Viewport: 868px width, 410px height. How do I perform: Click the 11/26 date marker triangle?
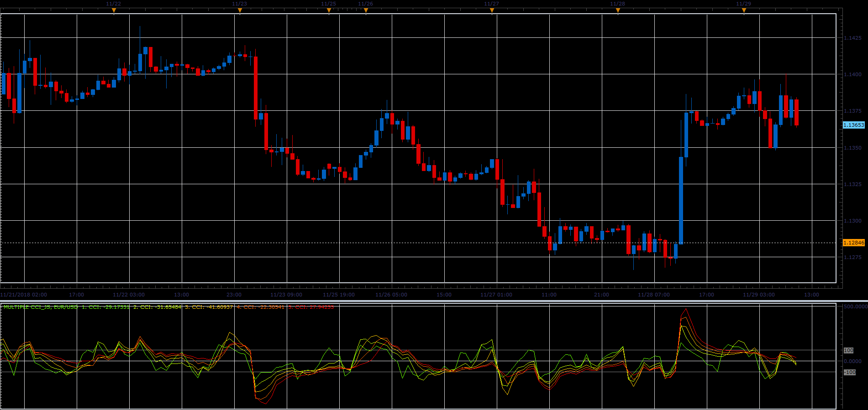[366, 10]
